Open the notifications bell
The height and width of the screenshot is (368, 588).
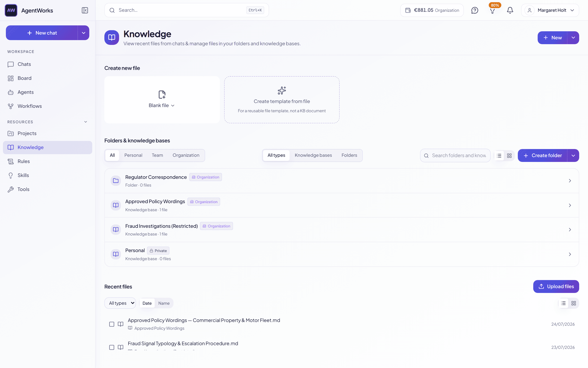tap(510, 10)
